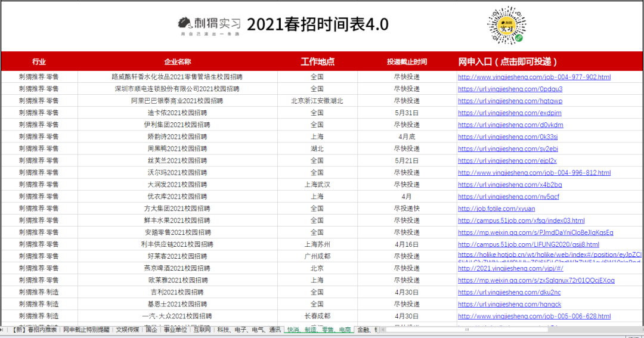Open 娇韵诗 link ending 0k33sj
The image size is (644, 338).
507,137
